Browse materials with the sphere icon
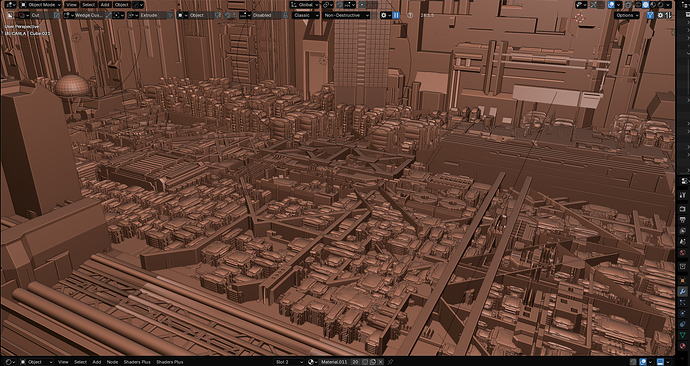 312,362
